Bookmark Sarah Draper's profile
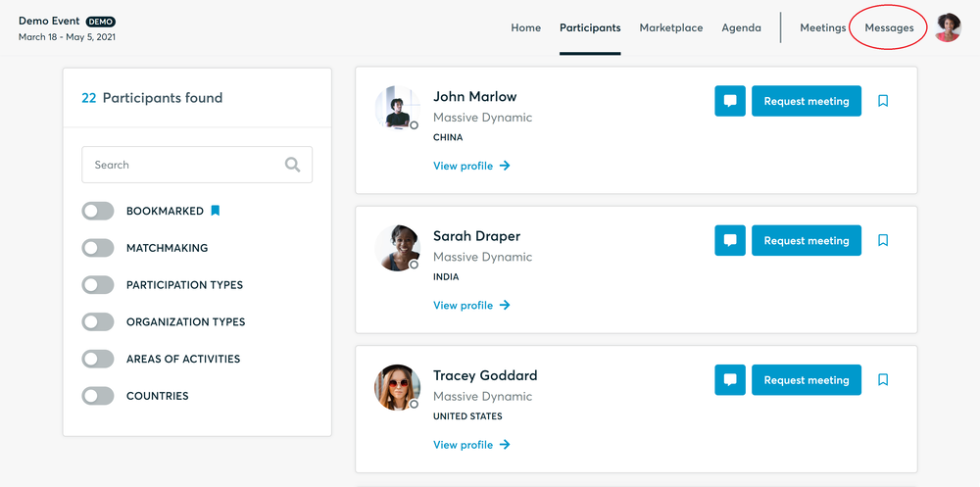 pyautogui.click(x=883, y=241)
